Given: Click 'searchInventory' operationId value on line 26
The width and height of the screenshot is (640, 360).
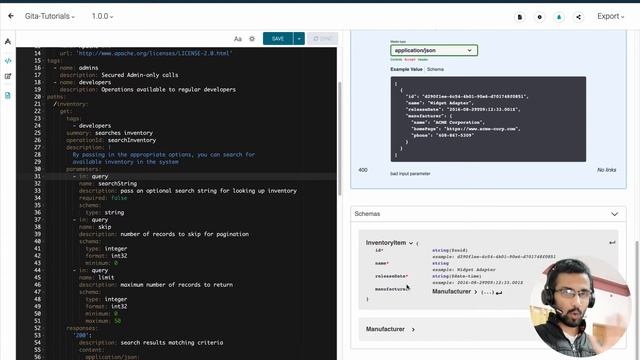Looking at the screenshot, I should point(132,140).
